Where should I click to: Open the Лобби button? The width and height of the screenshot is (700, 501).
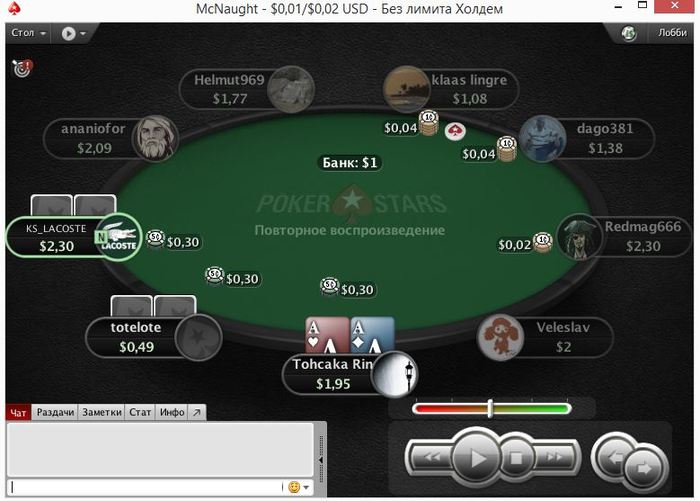pos(671,33)
